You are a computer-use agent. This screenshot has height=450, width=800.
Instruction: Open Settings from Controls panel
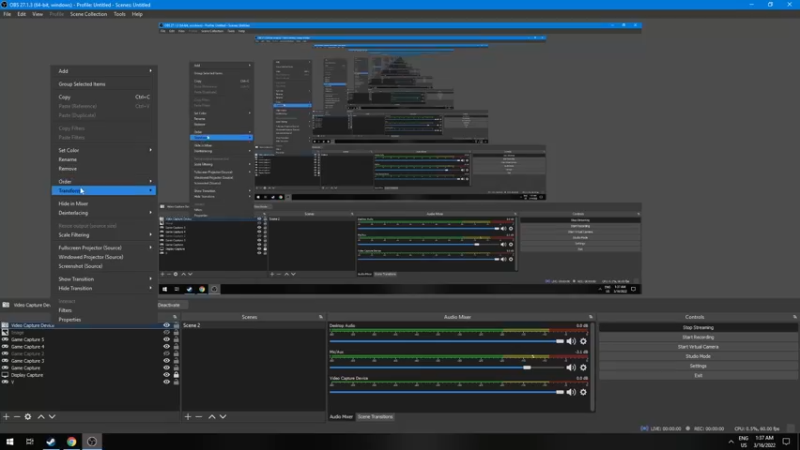(697, 366)
